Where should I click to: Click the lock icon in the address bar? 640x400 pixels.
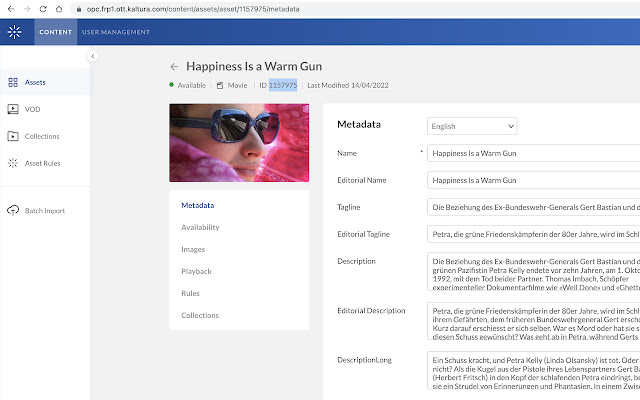click(x=79, y=9)
